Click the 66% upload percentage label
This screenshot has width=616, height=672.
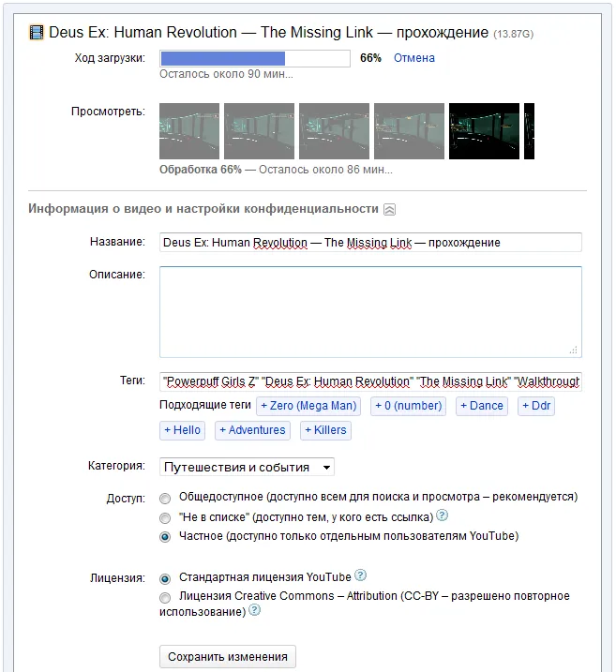click(x=370, y=58)
